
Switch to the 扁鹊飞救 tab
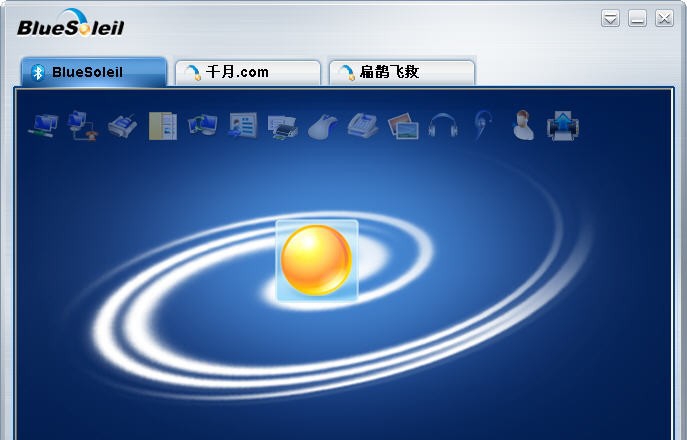(402, 72)
